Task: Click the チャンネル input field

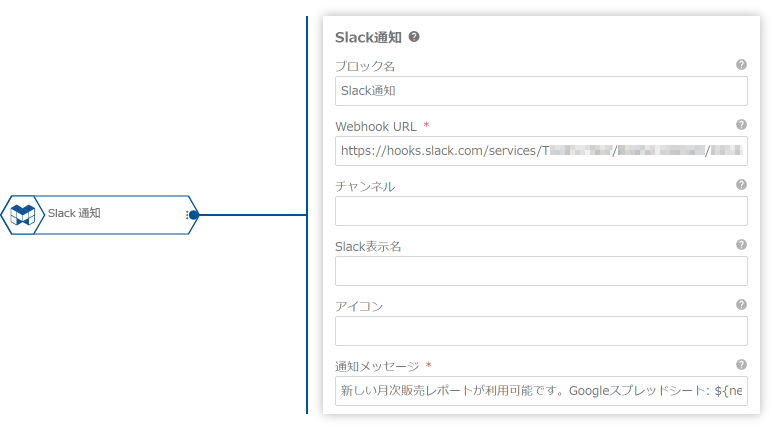Action: 541,211
